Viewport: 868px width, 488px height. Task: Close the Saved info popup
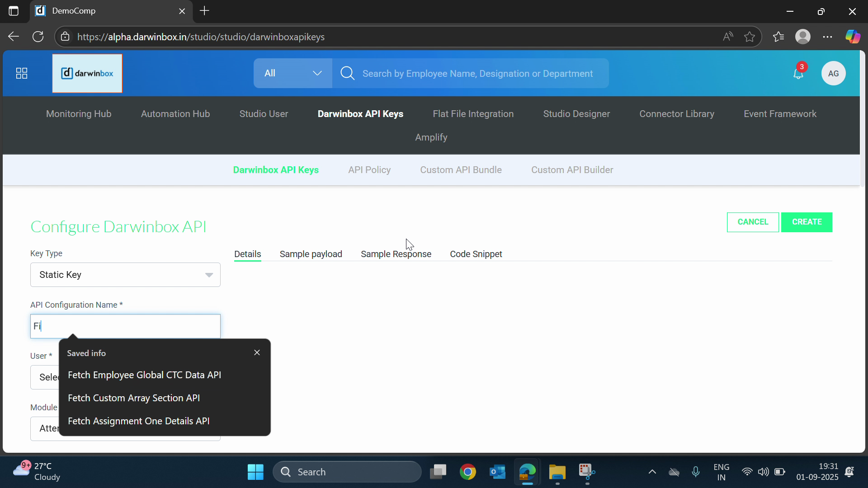click(257, 352)
